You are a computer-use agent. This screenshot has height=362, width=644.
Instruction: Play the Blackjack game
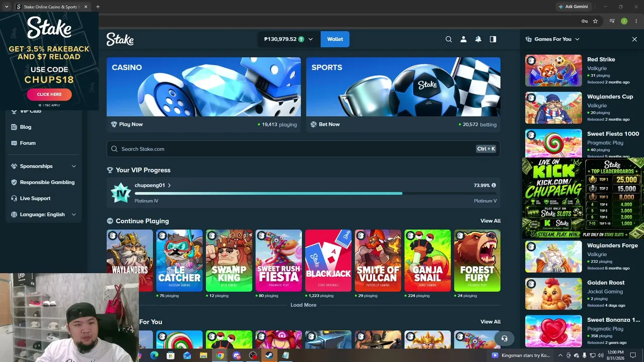tap(329, 260)
